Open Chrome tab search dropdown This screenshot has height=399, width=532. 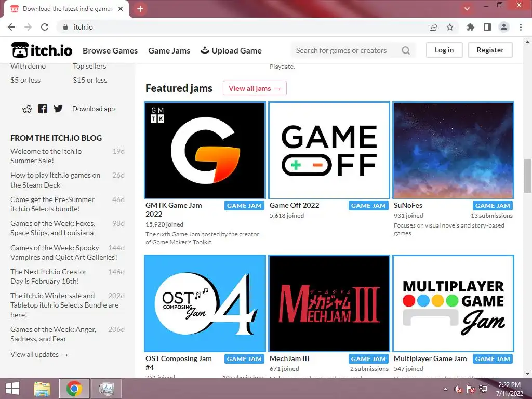point(467,9)
